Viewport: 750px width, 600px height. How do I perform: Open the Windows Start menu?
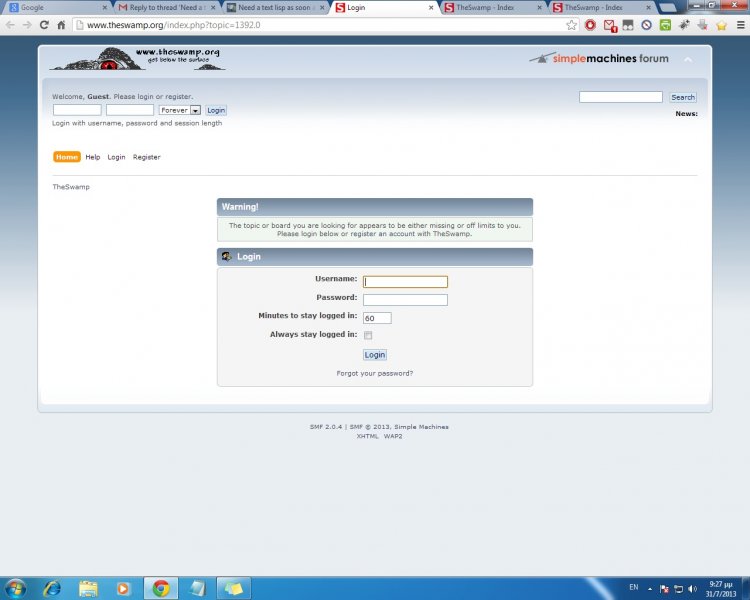(x=15, y=588)
